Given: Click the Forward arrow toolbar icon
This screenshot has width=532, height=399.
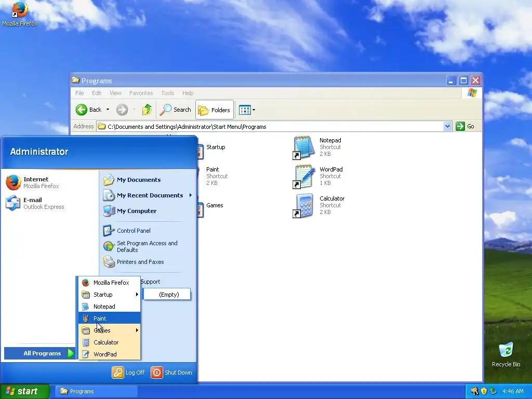Looking at the screenshot, I should pyautogui.click(x=122, y=110).
